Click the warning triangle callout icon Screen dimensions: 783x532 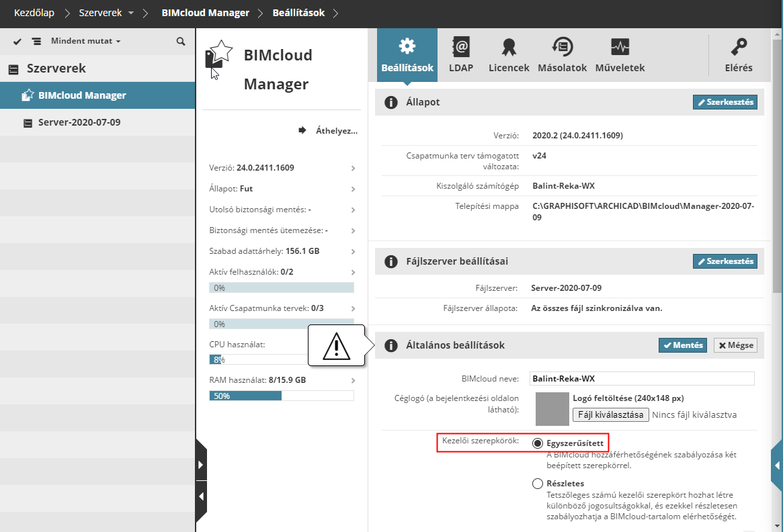coord(337,346)
